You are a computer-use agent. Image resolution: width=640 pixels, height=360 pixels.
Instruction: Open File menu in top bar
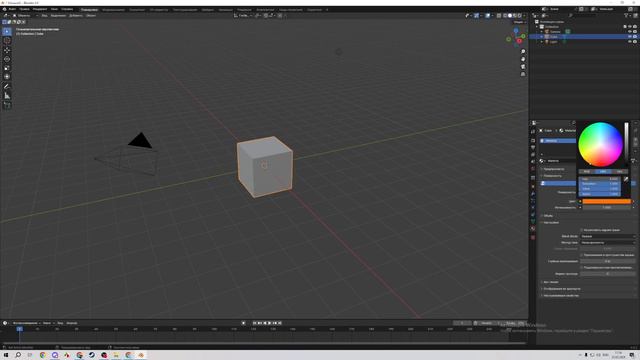click(x=13, y=9)
